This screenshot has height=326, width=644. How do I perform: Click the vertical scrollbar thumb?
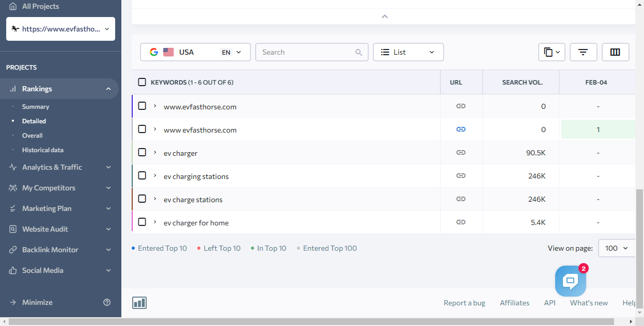tap(639, 248)
